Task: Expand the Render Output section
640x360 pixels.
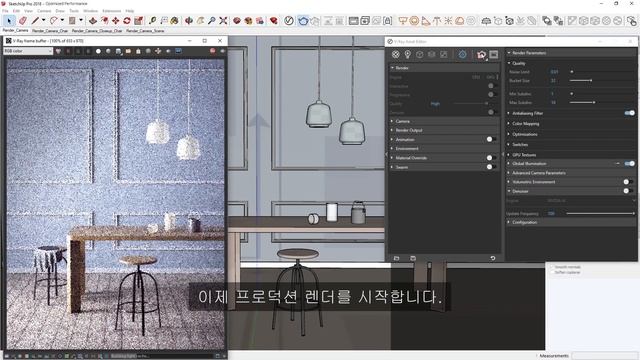Action: click(x=444, y=130)
